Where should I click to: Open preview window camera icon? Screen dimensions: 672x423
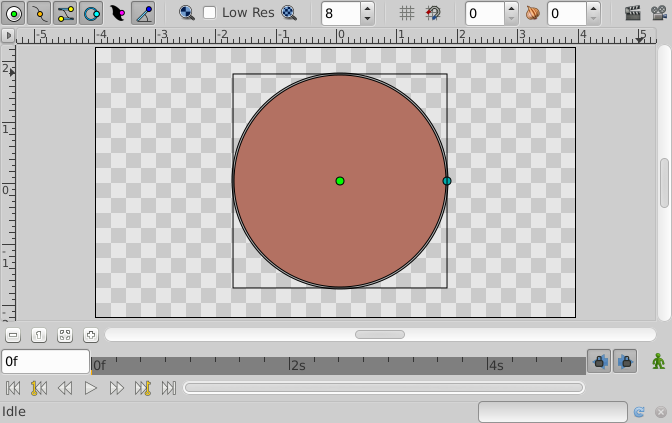[659, 13]
